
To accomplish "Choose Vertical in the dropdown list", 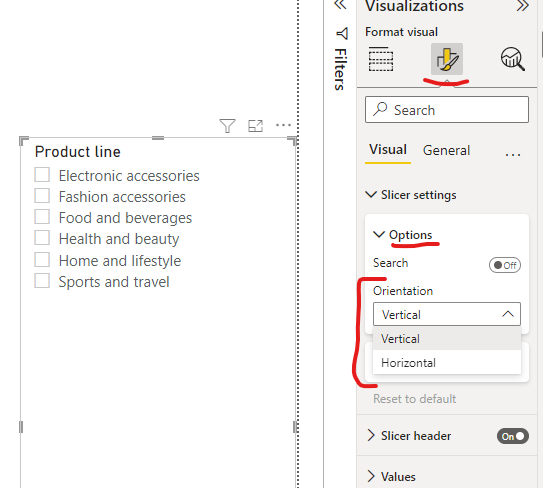I will (447, 339).
